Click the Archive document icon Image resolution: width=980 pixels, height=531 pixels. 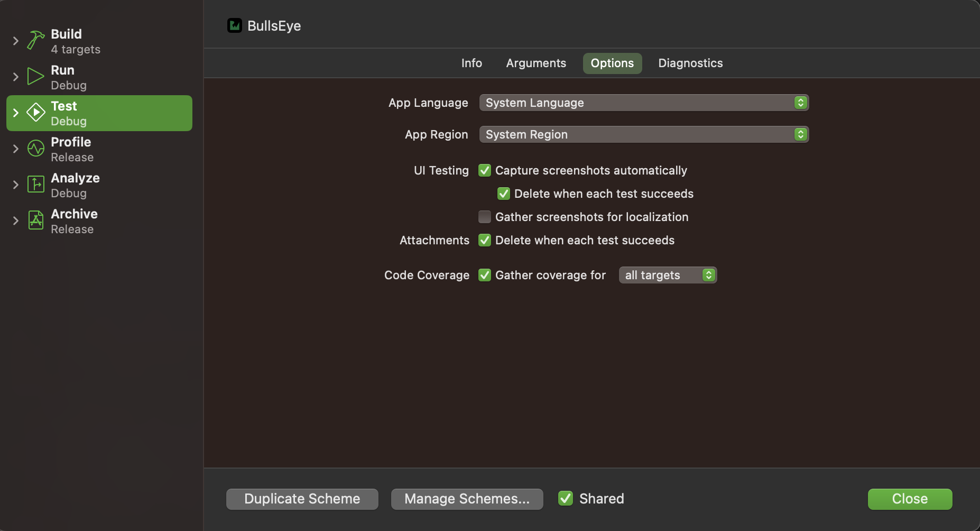tap(35, 221)
